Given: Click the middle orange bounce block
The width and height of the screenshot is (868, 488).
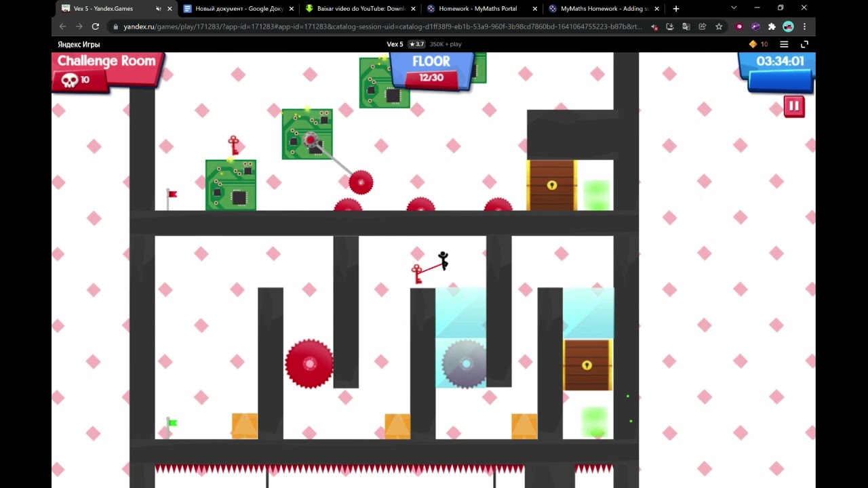Looking at the screenshot, I should click(x=397, y=426).
